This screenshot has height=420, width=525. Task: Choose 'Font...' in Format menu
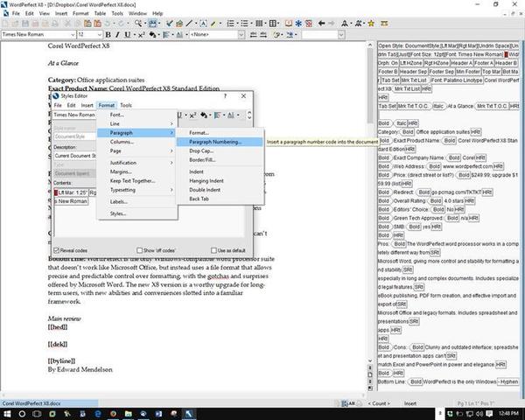[x=137, y=115]
